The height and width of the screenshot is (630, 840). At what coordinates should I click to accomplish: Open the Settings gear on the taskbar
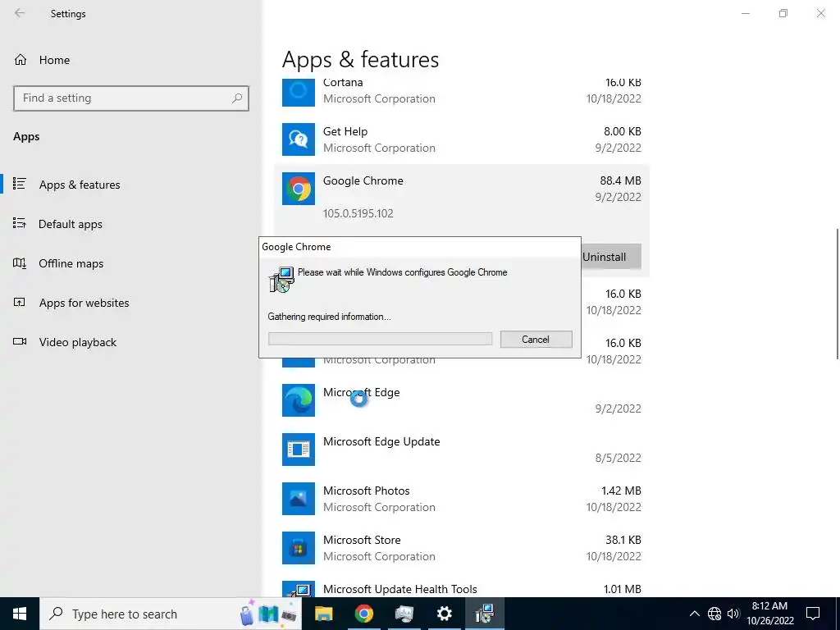coord(444,614)
